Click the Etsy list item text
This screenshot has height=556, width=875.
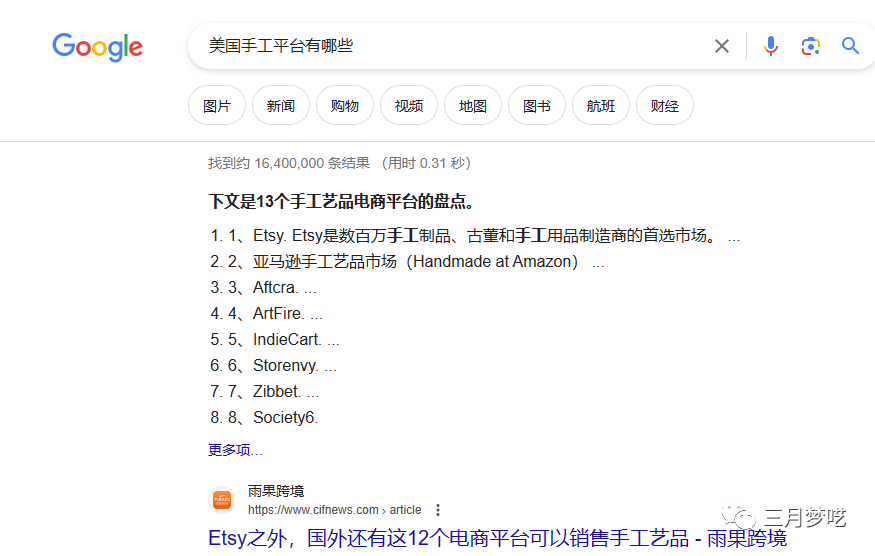pyautogui.click(x=475, y=236)
